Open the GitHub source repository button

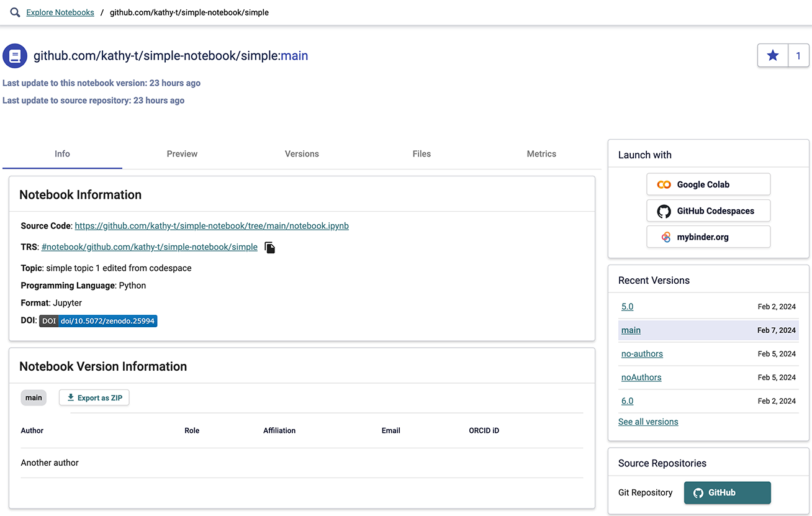tap(727, 493)
